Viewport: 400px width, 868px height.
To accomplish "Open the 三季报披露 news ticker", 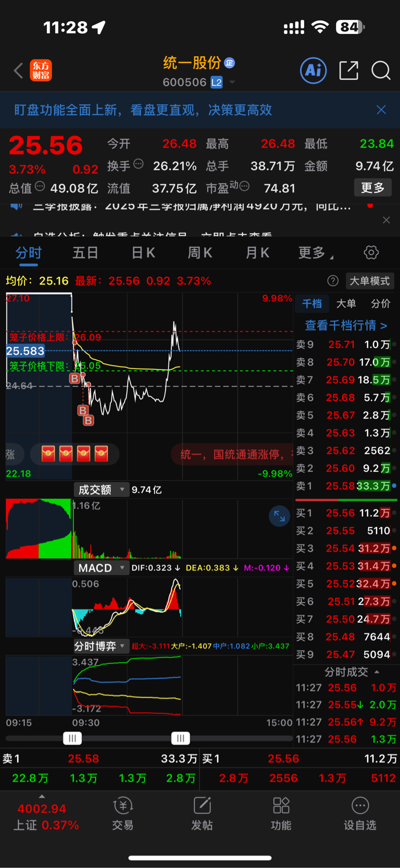I will pyautogui.click(x=192, y=206).
